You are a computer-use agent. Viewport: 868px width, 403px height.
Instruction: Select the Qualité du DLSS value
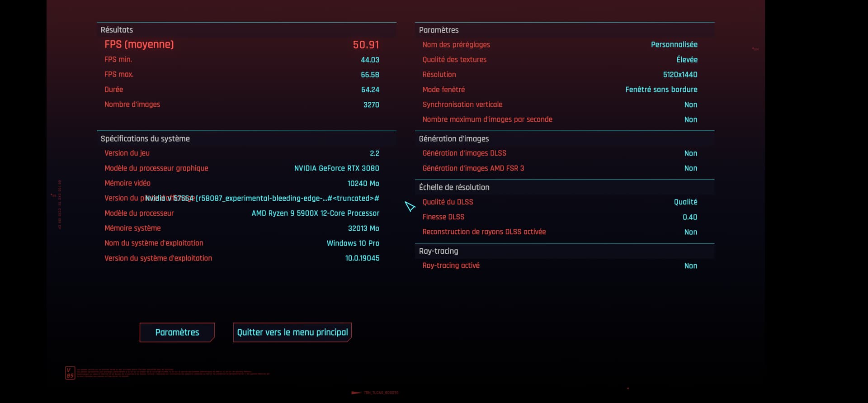click(685, 202)
